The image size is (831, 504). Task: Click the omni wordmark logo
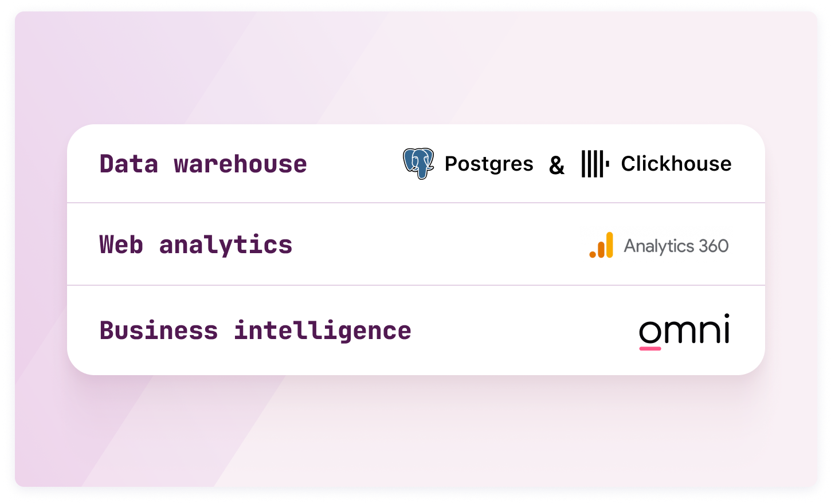pos(684,329)
